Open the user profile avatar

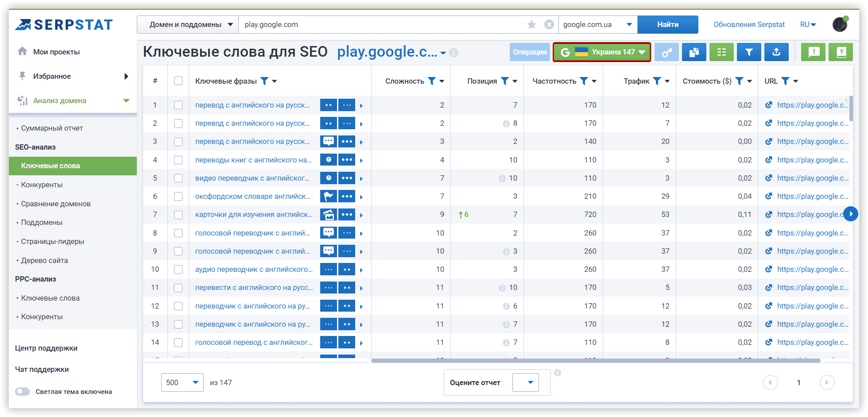[840, 24]
